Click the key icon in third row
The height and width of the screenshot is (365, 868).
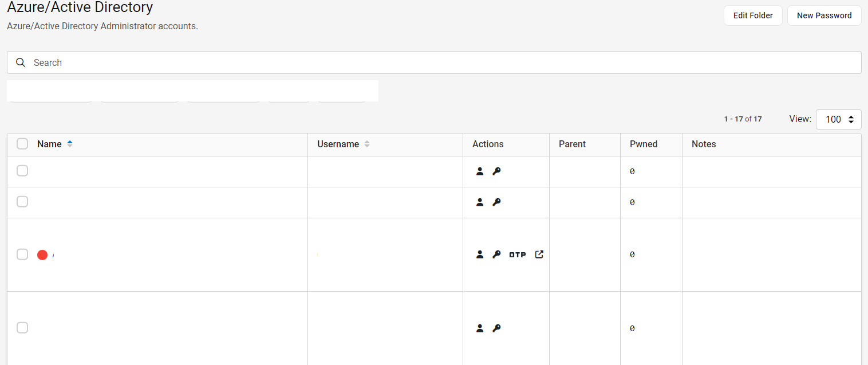[x=496, y=254]
